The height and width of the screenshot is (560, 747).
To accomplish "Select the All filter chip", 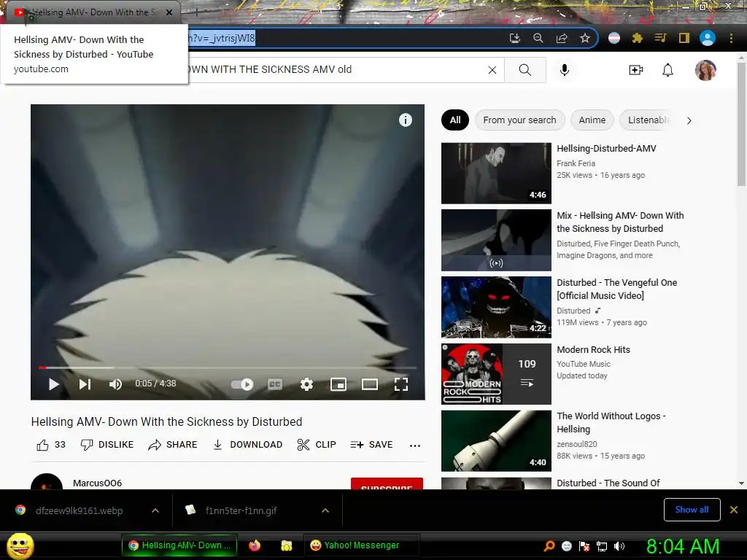I will 455,120.
